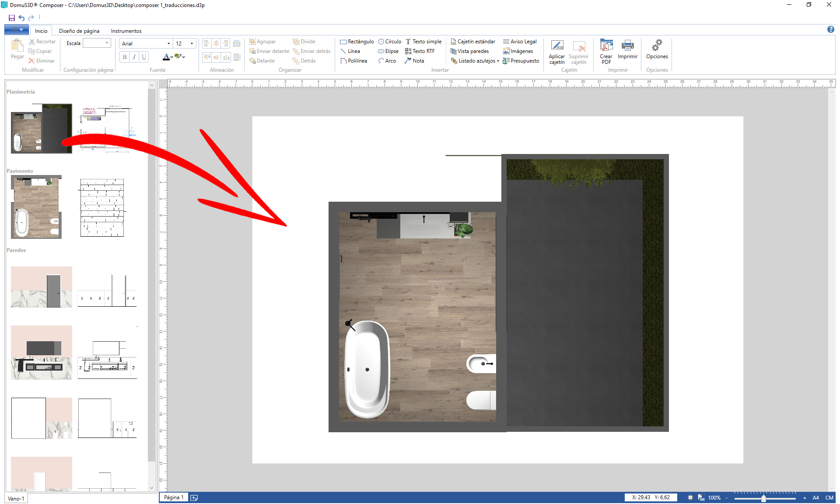
Task: Insert a Nota annotation
Action: click(x=415, y=61)
